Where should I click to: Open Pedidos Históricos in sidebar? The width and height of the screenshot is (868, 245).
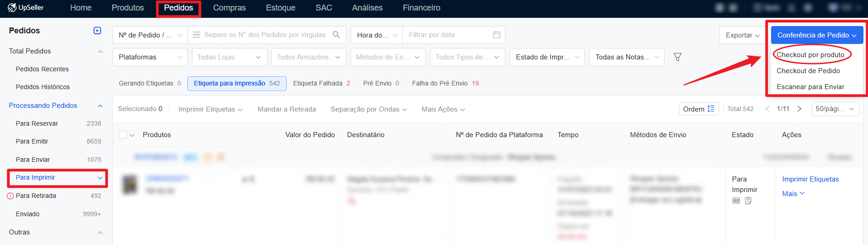click(x=43, y=87)
